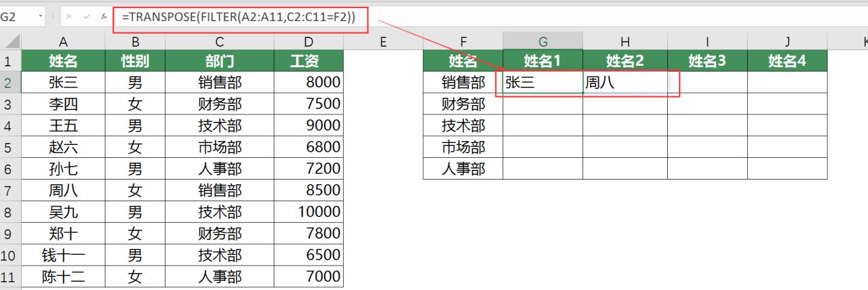
Task: Click the salary cell 8500
Action: [x=309, y=190]
